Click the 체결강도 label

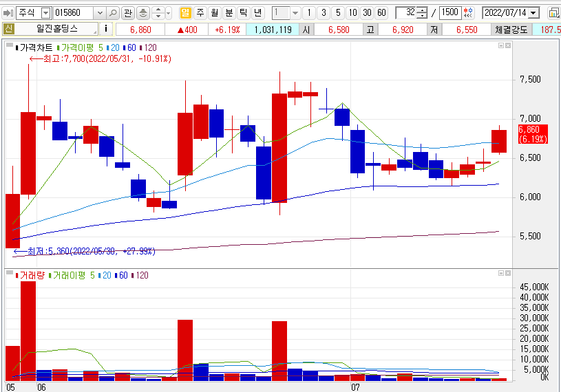tap(511, 30)
